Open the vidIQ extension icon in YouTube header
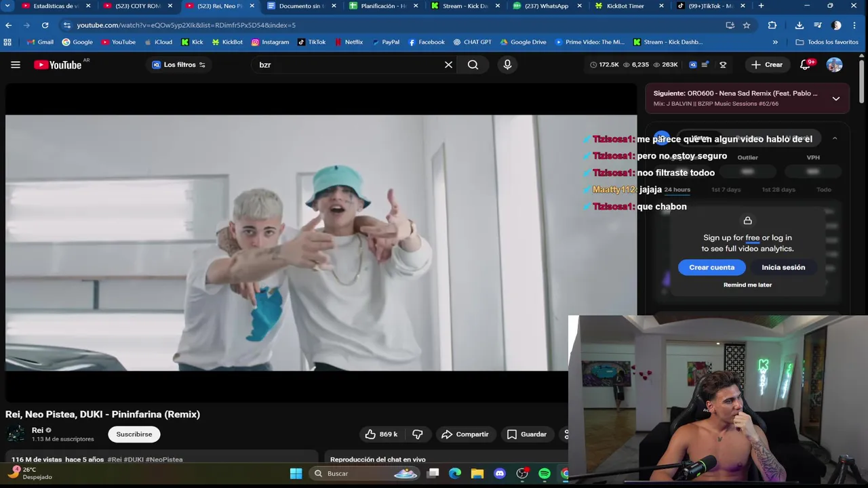This screenshot has width=868, height=488. (693, 64)
